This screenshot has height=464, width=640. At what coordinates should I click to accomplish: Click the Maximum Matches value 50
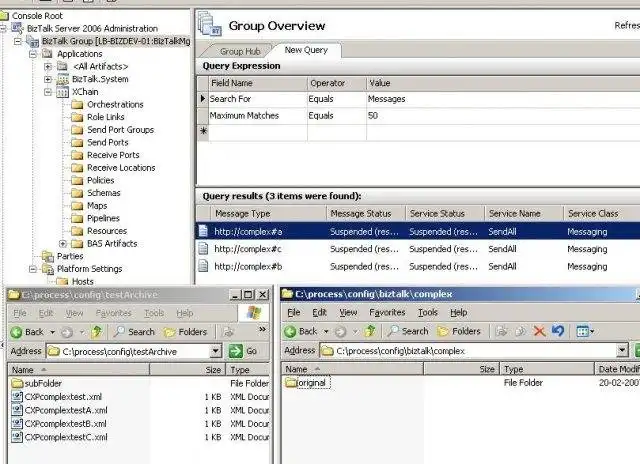[x=373, y=116]
